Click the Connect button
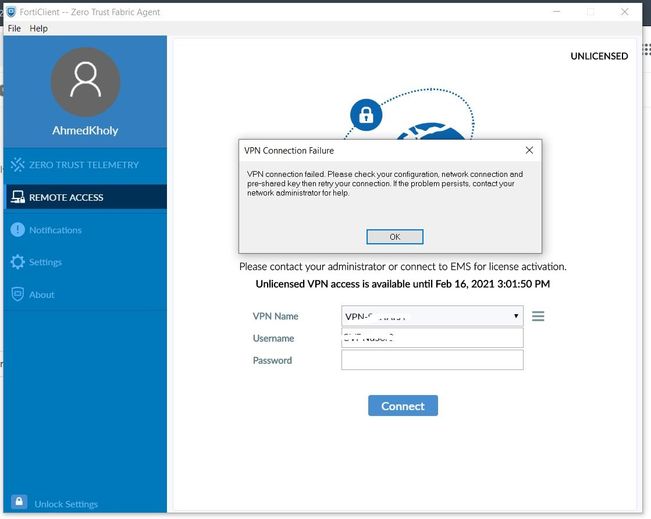Image resolution: width=651 pixels, height=519 pixels. (x=403, y=406)
